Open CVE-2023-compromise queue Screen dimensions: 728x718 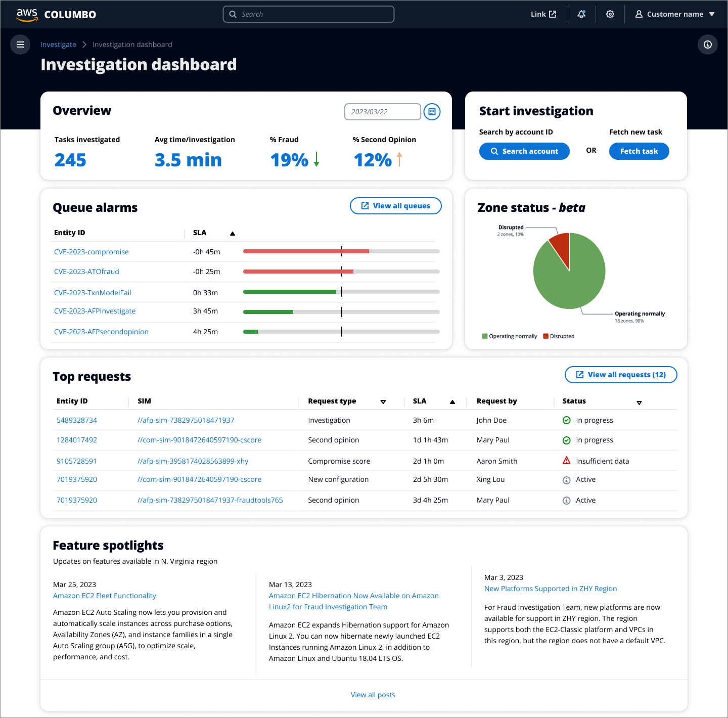[x=92, y=252]
